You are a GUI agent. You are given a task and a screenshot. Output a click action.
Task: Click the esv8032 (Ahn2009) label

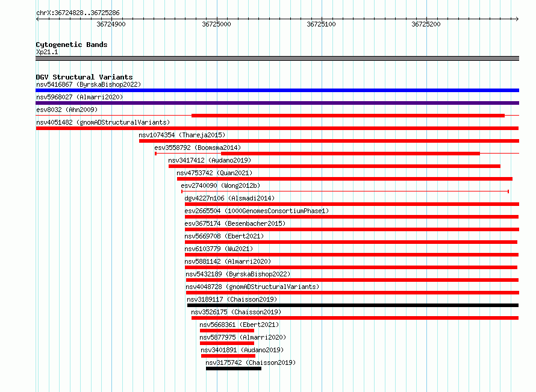(67, 110)
